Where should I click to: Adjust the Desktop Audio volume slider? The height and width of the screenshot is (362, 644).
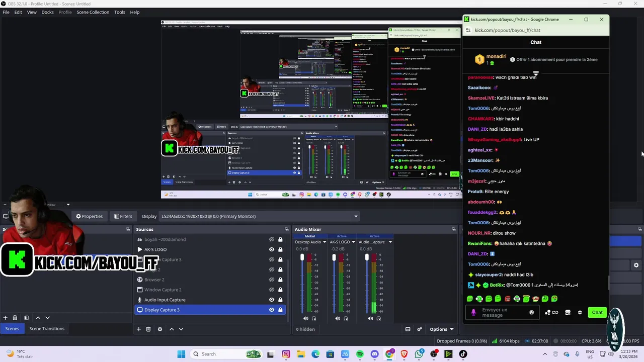(302, 258)
